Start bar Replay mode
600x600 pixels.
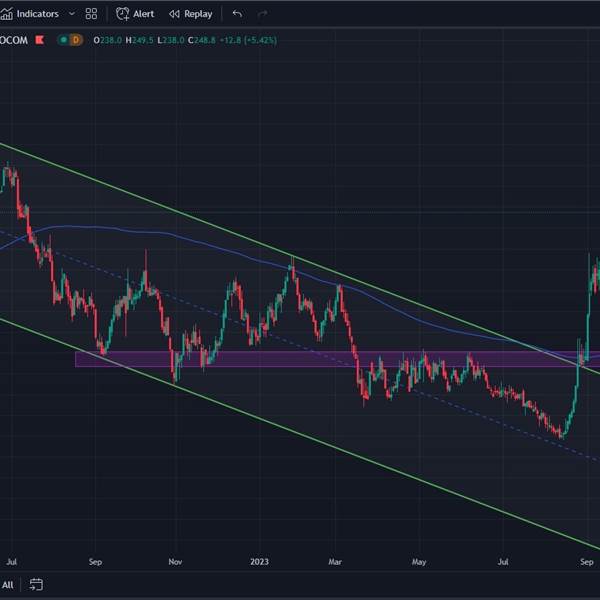point(191,14)
